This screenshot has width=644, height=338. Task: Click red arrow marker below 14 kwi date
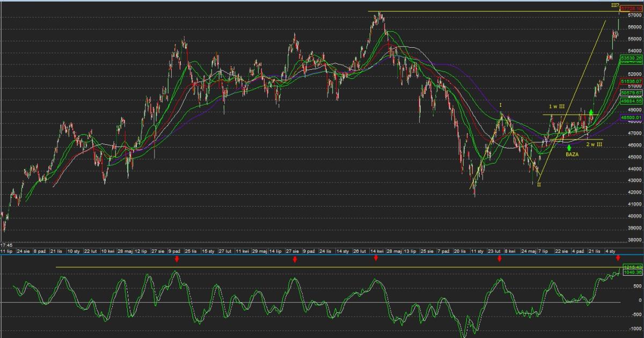coord(376,259)
